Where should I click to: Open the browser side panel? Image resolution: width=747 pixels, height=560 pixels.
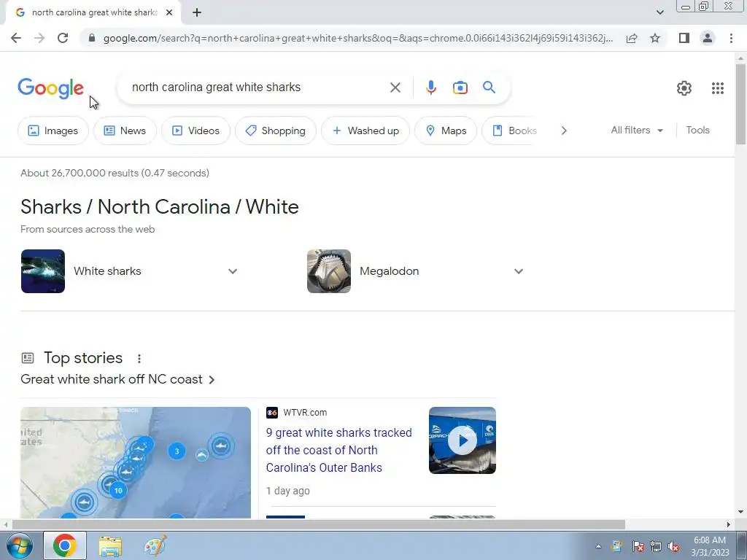684,38
